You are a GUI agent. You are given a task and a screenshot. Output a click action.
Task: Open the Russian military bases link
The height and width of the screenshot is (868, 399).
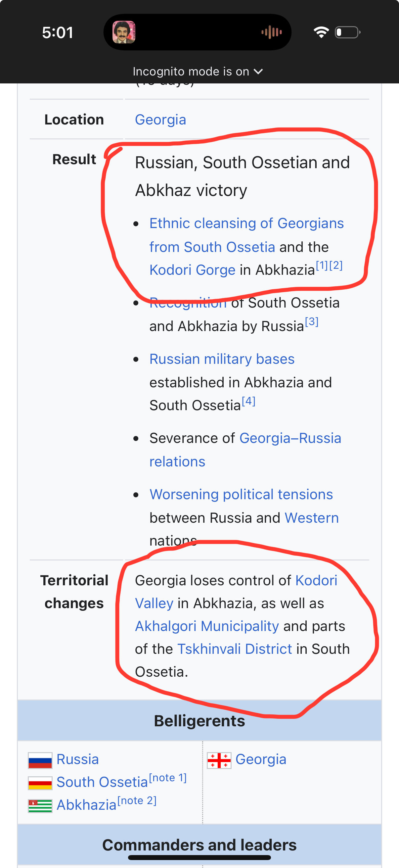click(x=222, y=359)
